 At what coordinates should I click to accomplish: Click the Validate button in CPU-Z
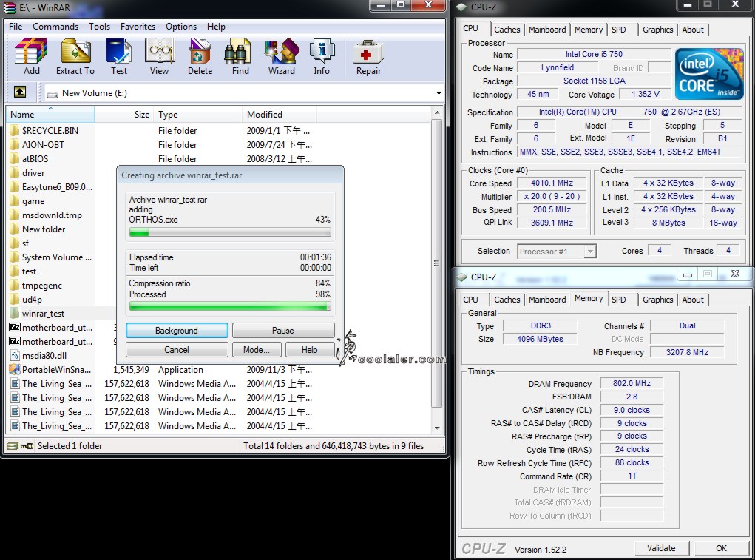[661, 548]
